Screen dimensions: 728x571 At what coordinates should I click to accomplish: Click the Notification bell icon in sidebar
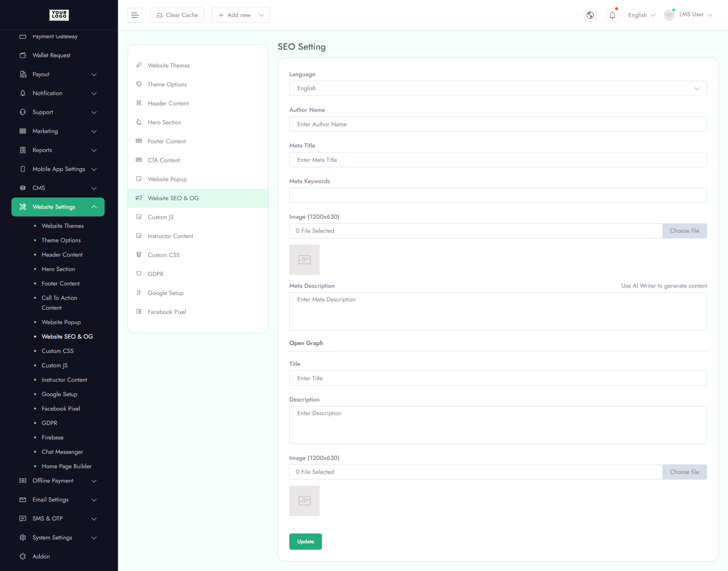coord(23,93)
